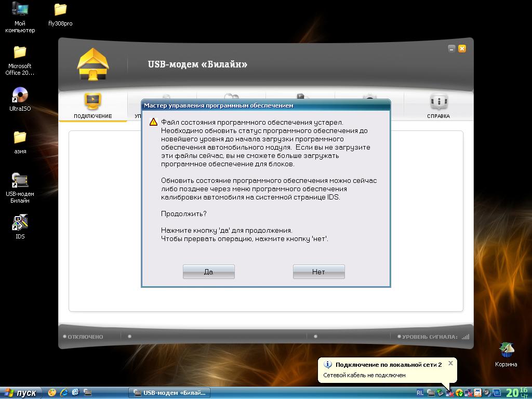This screenshot has width=532, height=399.
Task: Select the UltraISO desktop shortcut
Action: [x=20, y=99]
